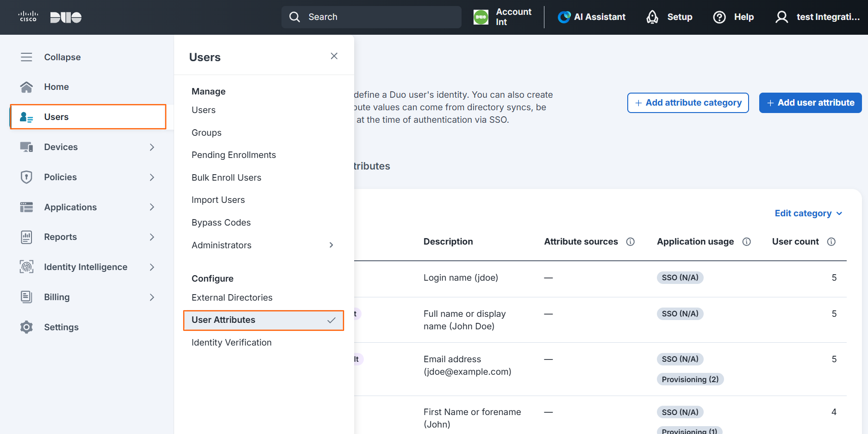Click into the Search field
The height and width of the screenshot is (434, 868).
(x=371, y=17)
